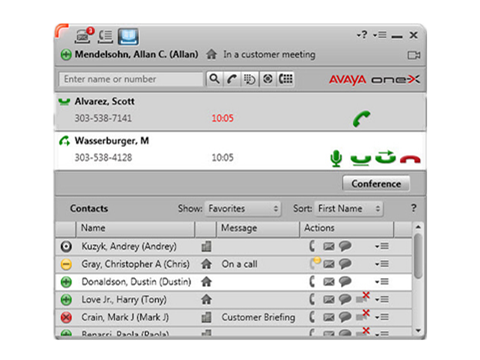Click the handset dial icon in toolbar
Viewport: 480px width, 360px height.
(x=232, y=79)
